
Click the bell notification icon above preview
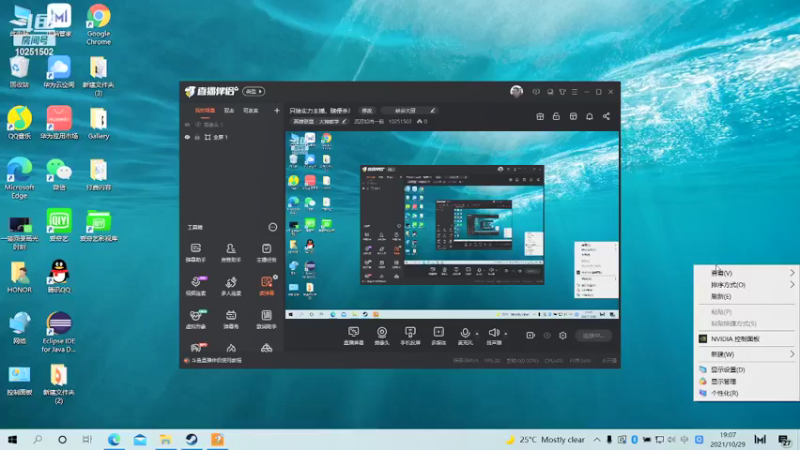point(589,116)
